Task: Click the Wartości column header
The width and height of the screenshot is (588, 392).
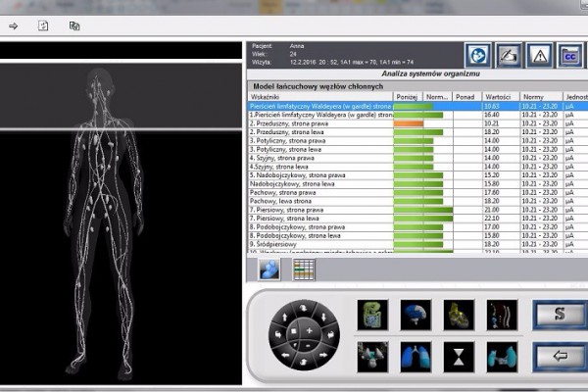Action: pyautogui.click(x=499, y=96)
